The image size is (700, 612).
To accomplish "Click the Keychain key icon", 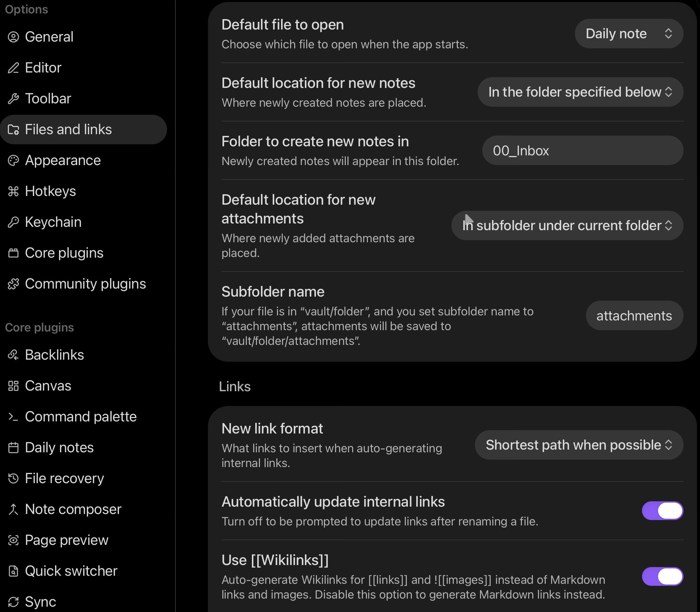I will point(13,222).
